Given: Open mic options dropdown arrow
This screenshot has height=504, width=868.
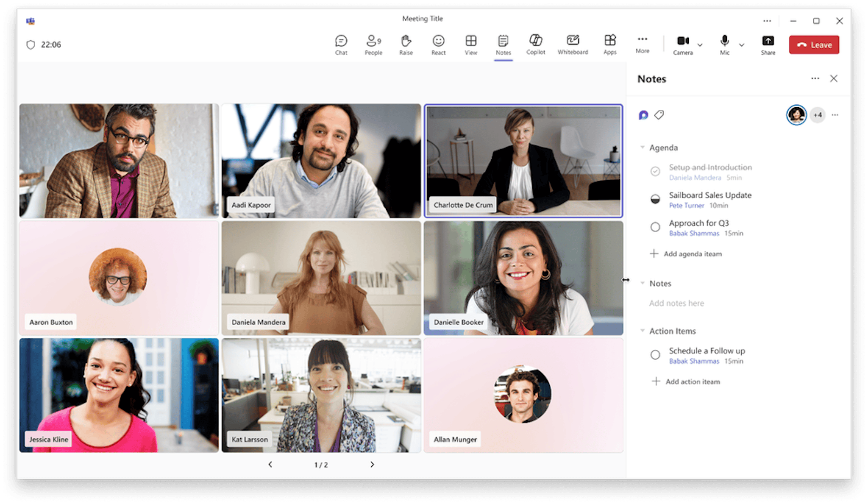Looking at the screenshot, I should (x=742, y=45).
